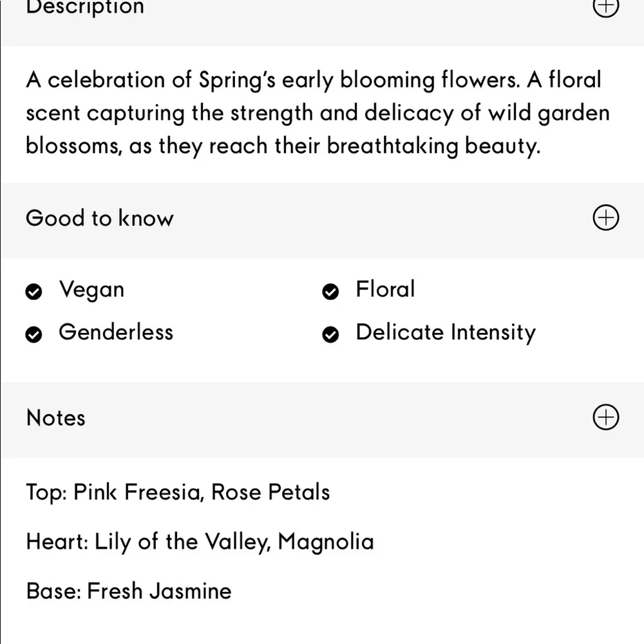644x644 pixels.
Task: Click the Vegan attribute label
Action: coord(91,290)
